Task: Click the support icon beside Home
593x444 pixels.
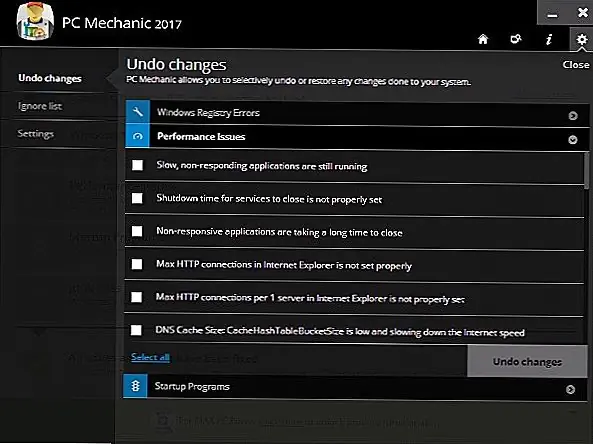Action: pos(516,39)
